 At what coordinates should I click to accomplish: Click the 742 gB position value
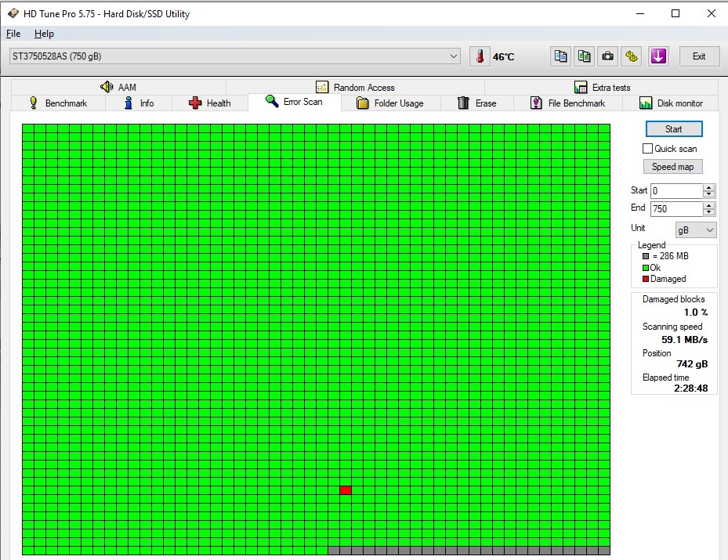(692, 363)
